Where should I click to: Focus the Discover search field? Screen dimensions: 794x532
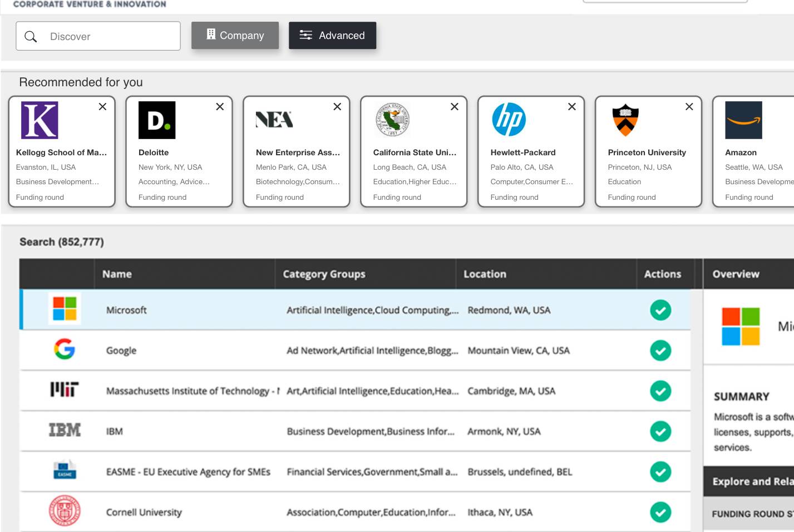(98, 36)
